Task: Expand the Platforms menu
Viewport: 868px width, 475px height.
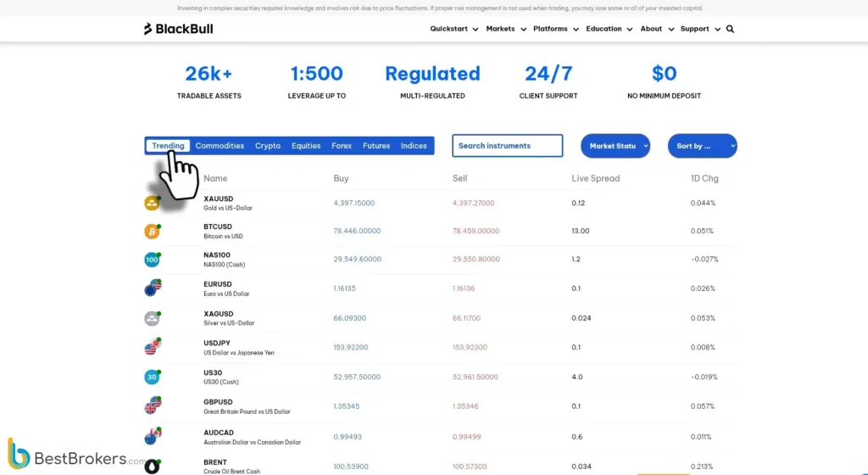Action: (x=556, y=29)
